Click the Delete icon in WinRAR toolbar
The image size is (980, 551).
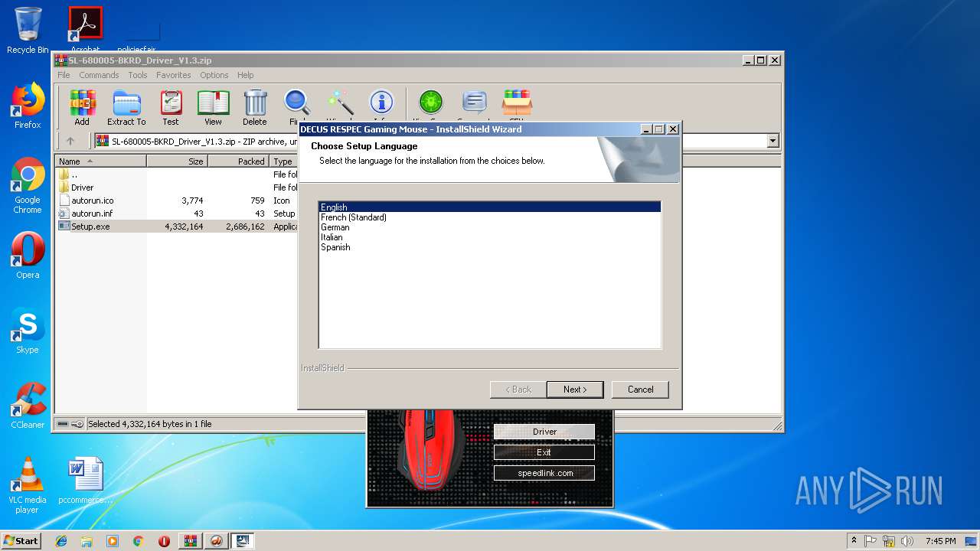point(255,107)
